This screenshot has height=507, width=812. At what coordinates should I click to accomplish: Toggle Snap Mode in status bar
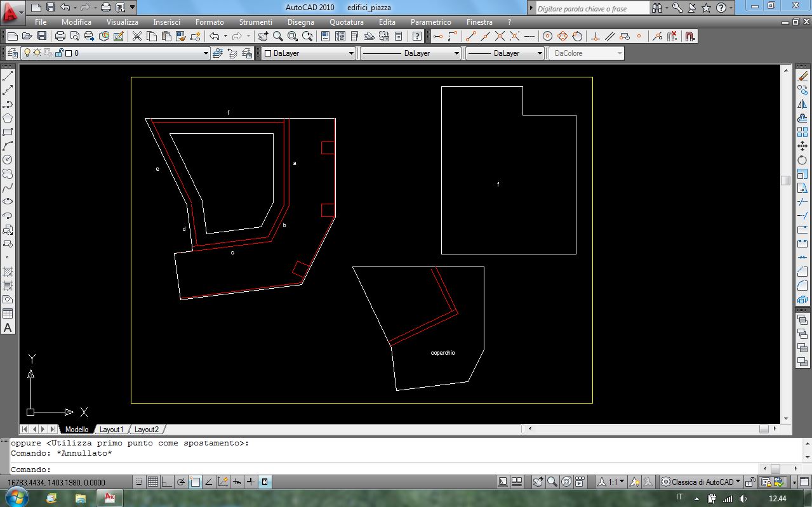(x=139, y=482)
